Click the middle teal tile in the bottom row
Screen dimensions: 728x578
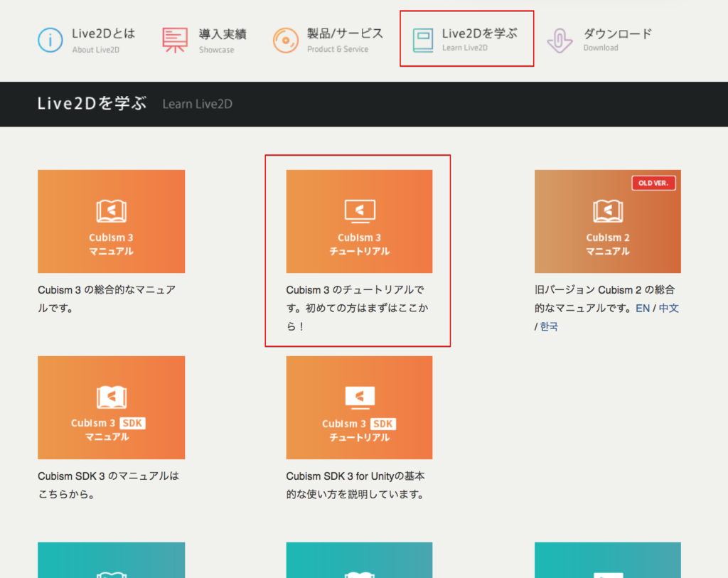tap(359, 560)
